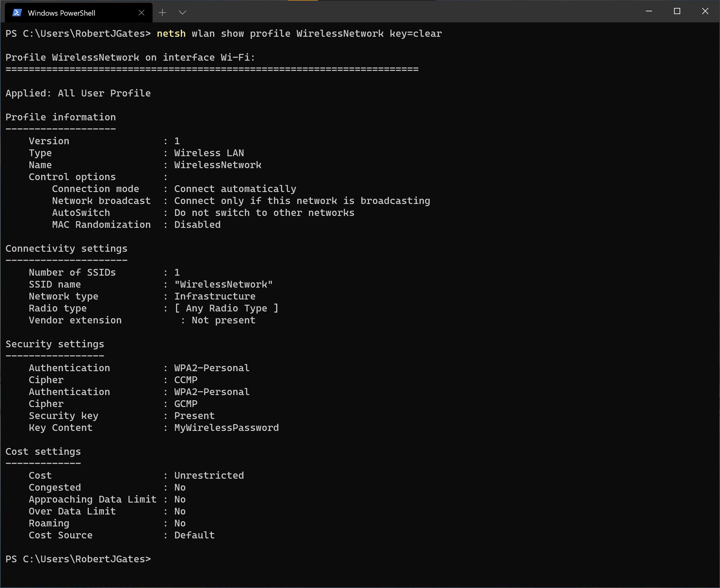Click 'Do not switch to other networks'
Image resolution: width=720 pixels, height=588 pixels.
[x=264, y=213]
